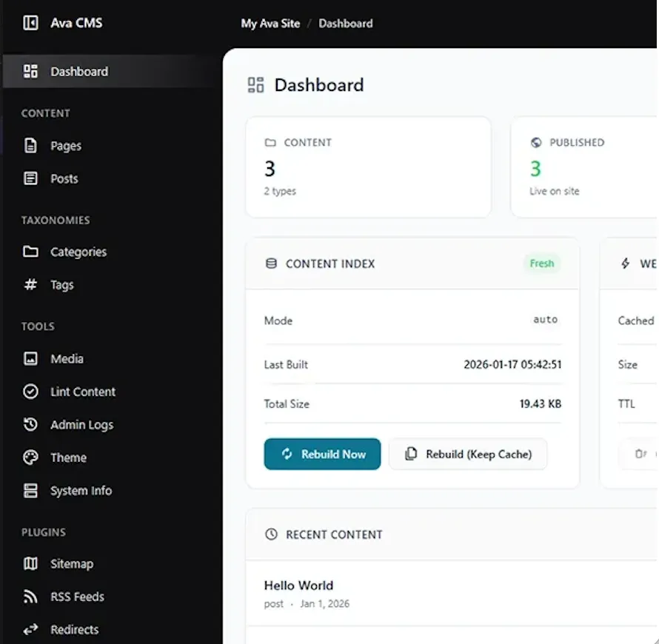
Task: Click My Ava Site breadcrumb link
Action: click(x=270, y=24)
